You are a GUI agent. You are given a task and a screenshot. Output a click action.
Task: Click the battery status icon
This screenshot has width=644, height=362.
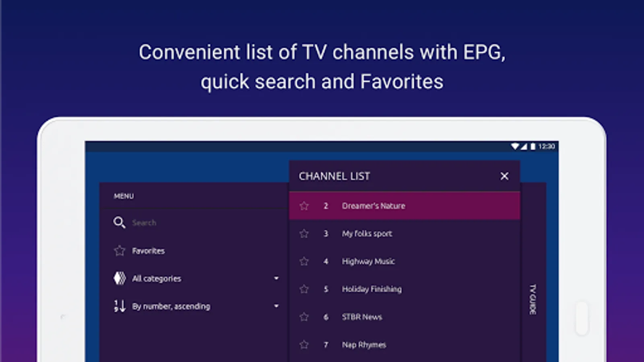pyautogui.click(x=533, y=146)
